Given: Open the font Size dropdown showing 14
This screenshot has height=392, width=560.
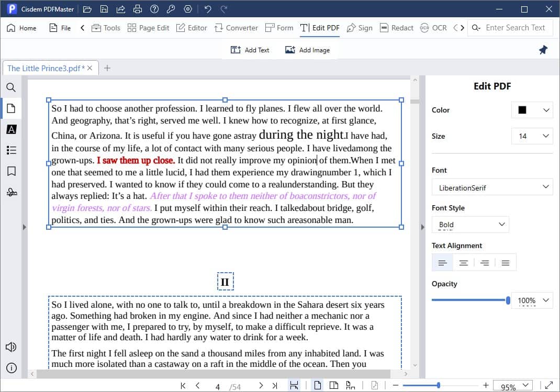Looking at the screenshot, I should 532,136.
